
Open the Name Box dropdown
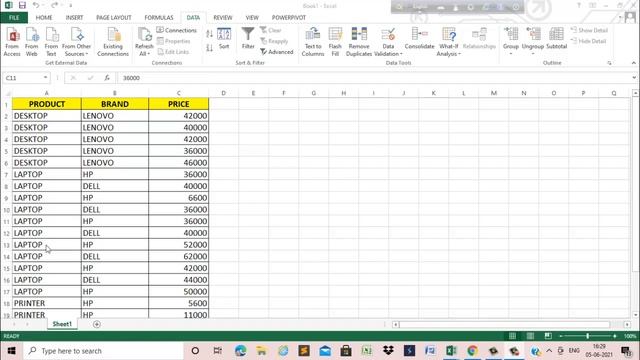45,78
